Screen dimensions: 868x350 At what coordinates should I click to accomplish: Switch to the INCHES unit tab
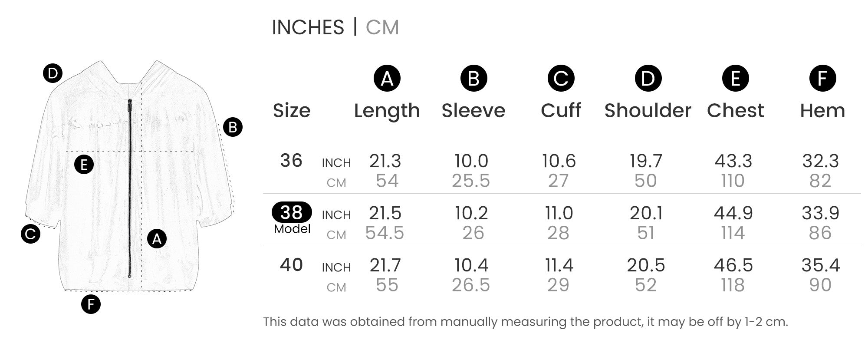tap(308, 27)
